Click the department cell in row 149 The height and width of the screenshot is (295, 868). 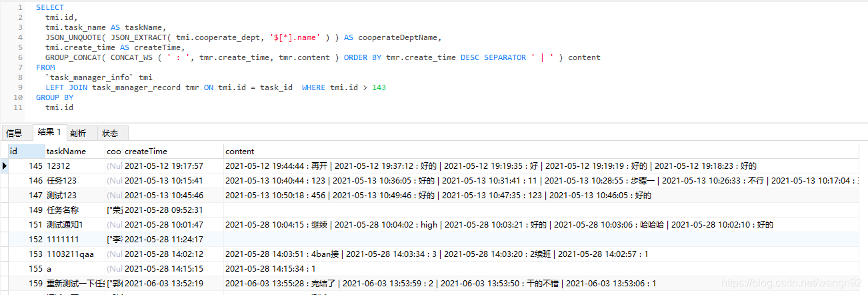point(114,210)
